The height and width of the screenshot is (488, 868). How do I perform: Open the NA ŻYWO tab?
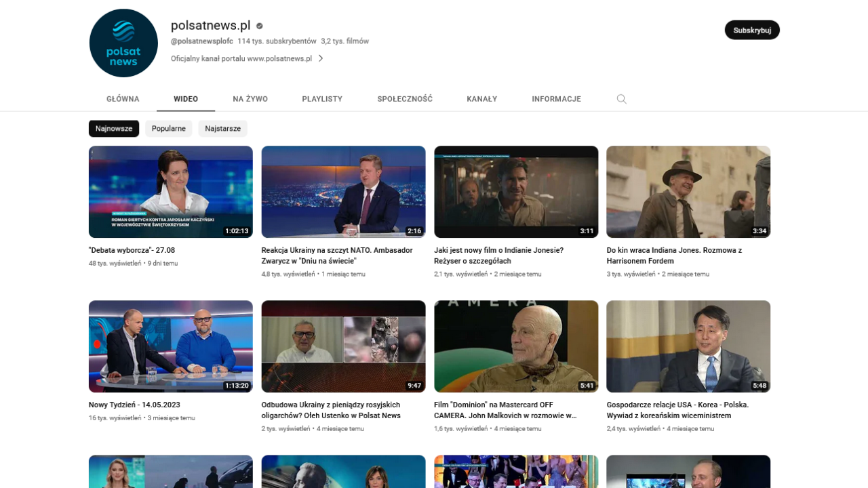[x=250, y=99]
